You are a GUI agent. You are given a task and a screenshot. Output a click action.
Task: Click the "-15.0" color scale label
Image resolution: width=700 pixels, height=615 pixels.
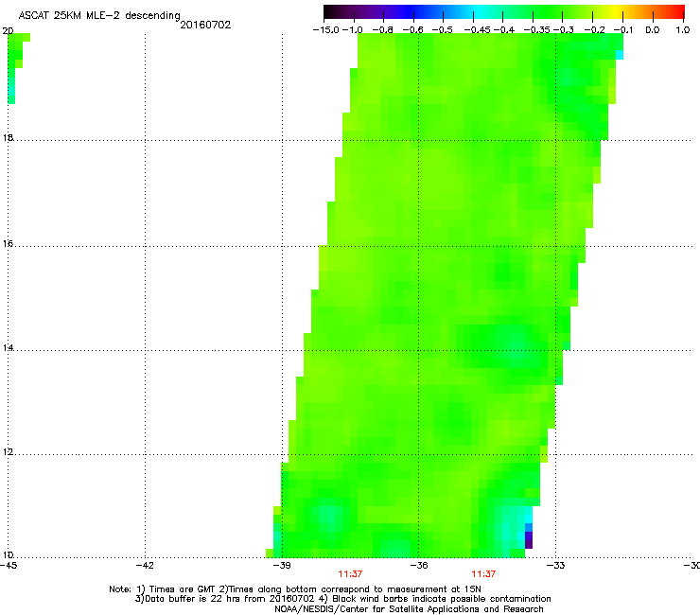(x=326, y=30)
